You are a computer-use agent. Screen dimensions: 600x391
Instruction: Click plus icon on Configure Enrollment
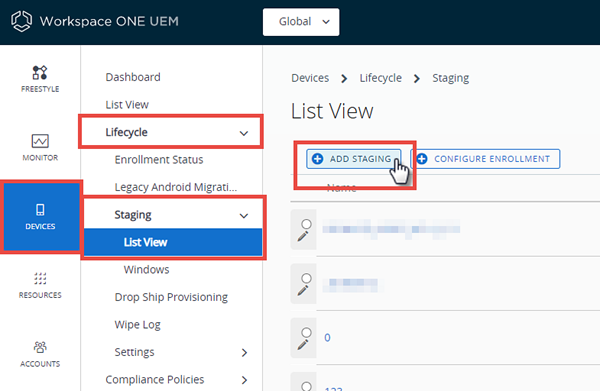(x=422, y=159)
